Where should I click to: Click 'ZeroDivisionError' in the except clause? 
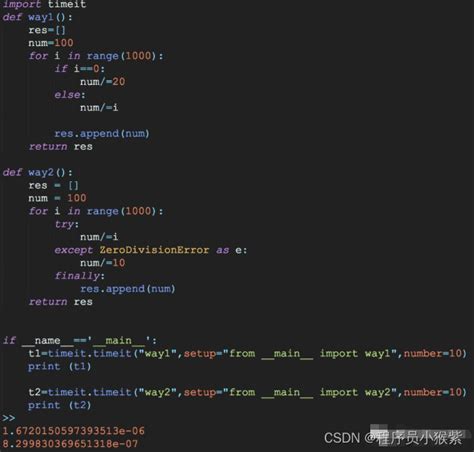pos(154,250)
